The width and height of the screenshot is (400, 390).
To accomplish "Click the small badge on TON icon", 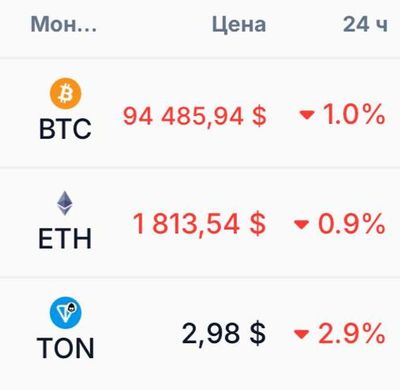I will click(x=72, y=309).
